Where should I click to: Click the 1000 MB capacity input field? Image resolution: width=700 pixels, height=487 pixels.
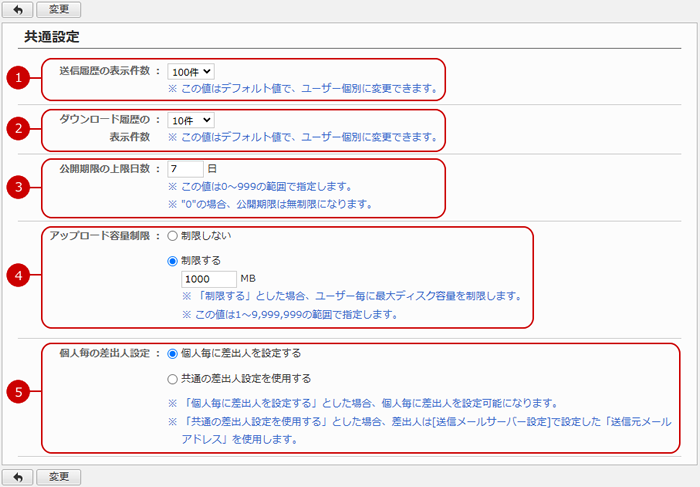click(209, 279)
